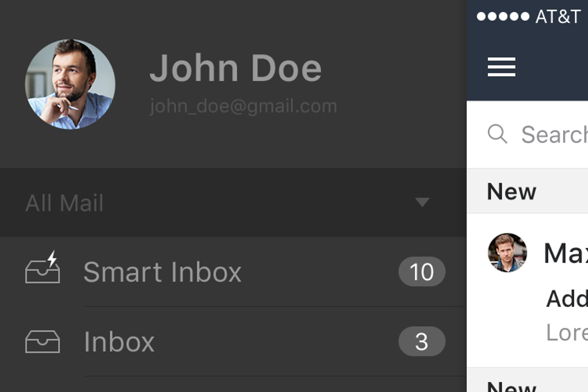
Task: Open the All Mail account selector
Action: click(233, 203)
